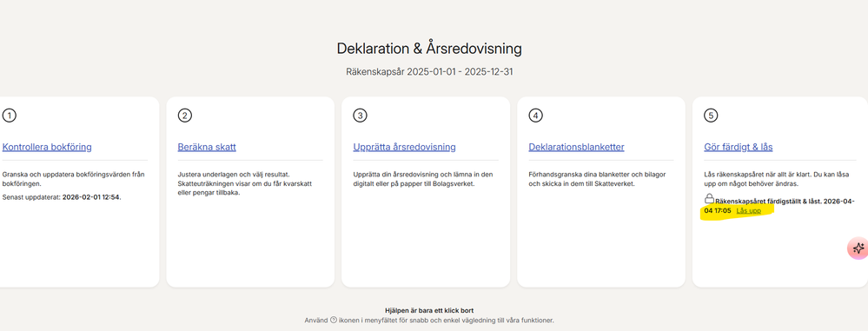Screen dimensions: 868x331
Task: Click the Lås upp link
Action: click(x=748, y=211)
